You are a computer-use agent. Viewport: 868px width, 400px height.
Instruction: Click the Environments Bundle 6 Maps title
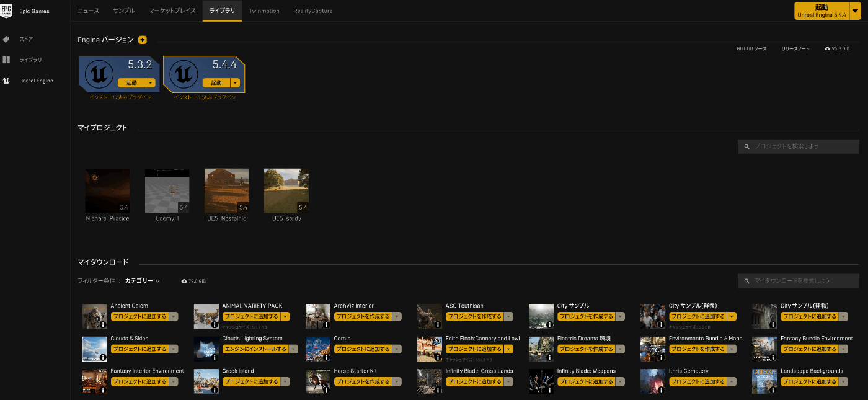[706, 339]
